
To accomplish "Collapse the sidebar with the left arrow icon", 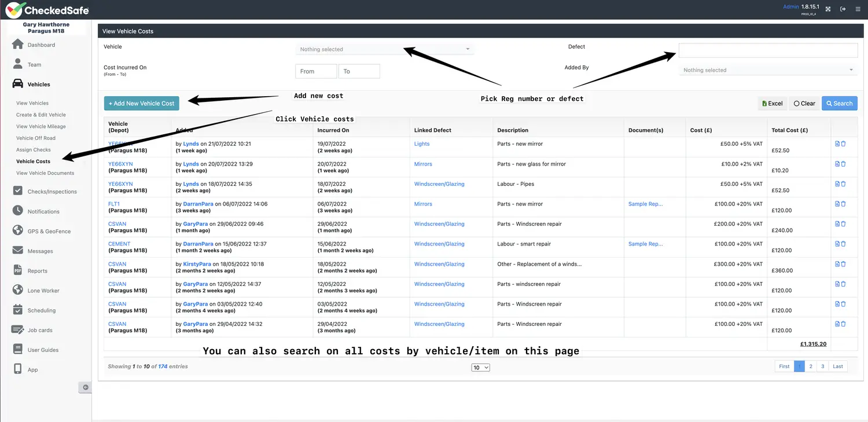I will [85, 387].
